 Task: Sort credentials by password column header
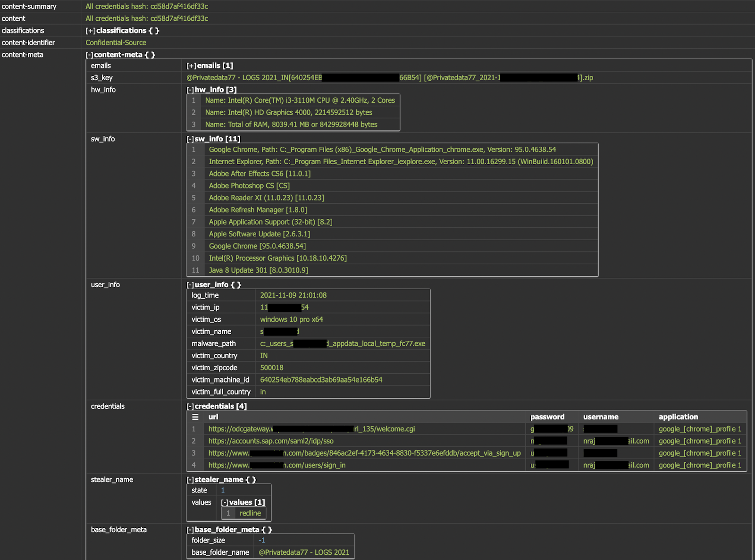click(547, 417)
